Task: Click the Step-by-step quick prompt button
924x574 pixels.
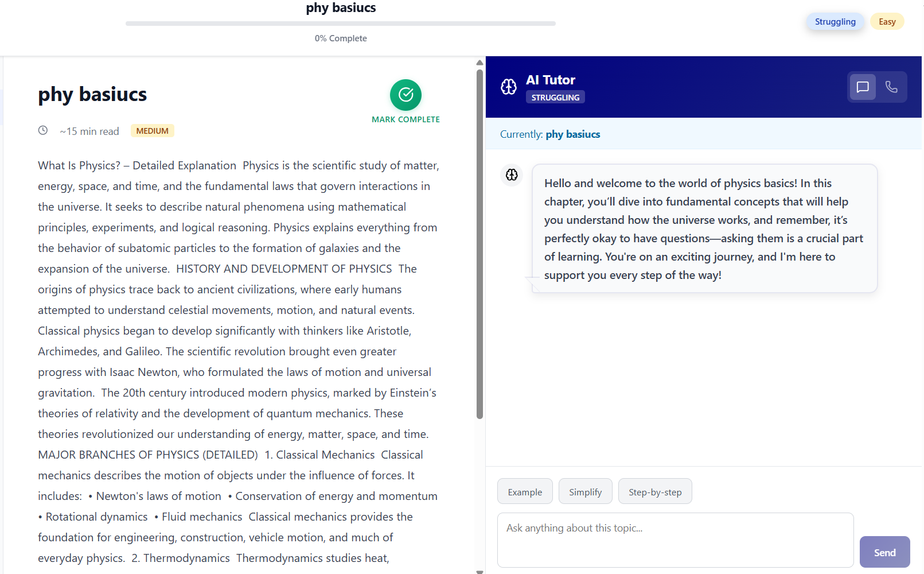Action: (655, 492)
